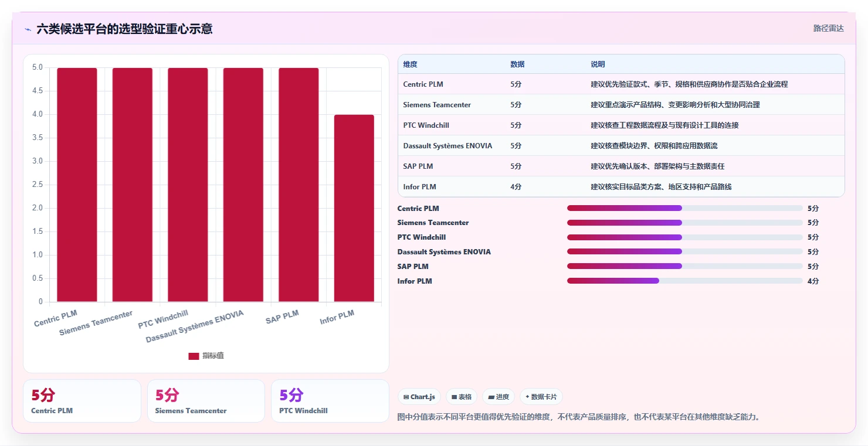This screenshot has height=446, width=868.
Task: Select the Dassault Systèmes ENOVIA chart bar
Action: coord(243,185)
